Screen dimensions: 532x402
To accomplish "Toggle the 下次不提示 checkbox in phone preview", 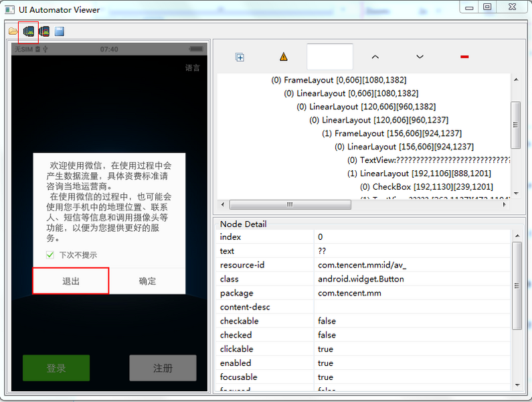I will (x=50, y=255).
